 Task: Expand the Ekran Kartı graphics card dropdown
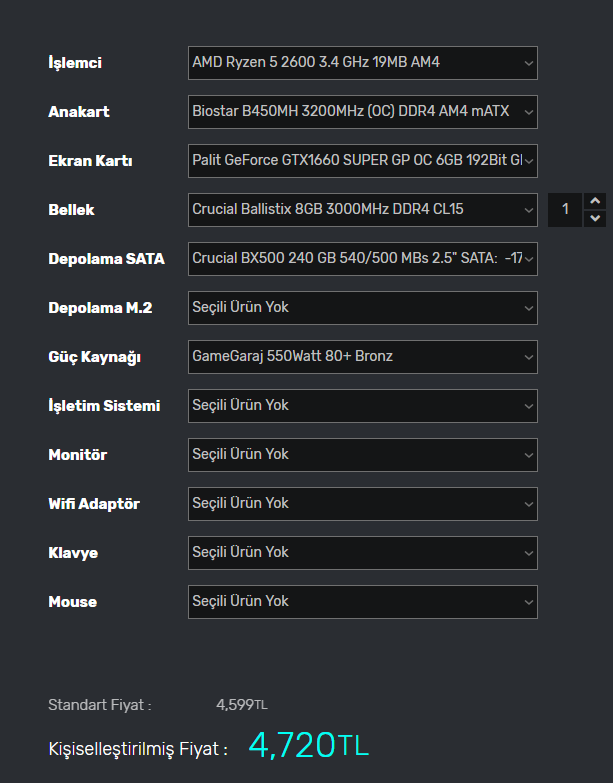[362, 161]
